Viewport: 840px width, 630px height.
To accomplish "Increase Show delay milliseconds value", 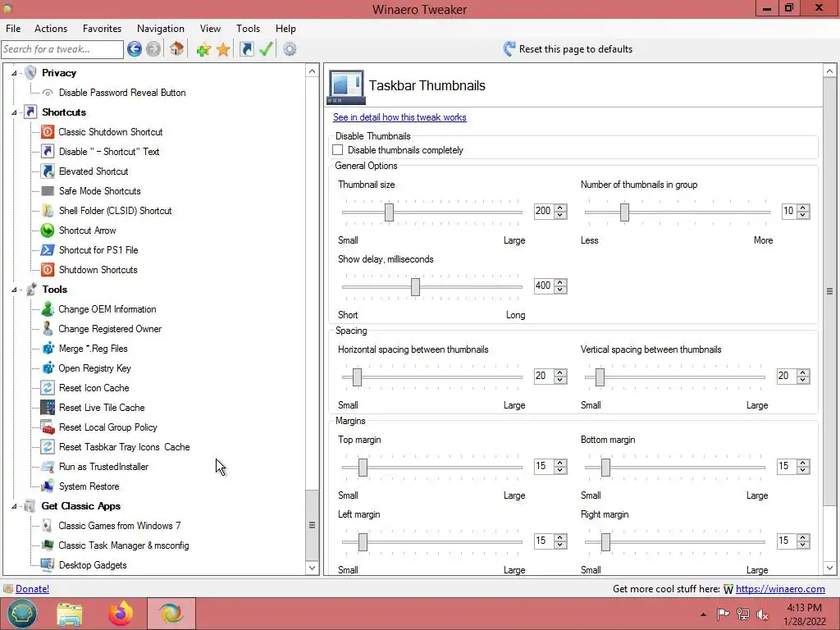I will coord(560,283).
